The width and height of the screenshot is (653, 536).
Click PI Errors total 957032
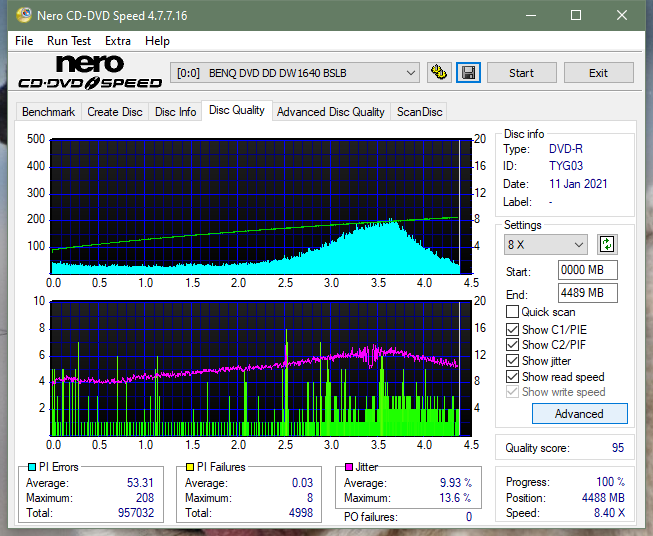[136, 513]
